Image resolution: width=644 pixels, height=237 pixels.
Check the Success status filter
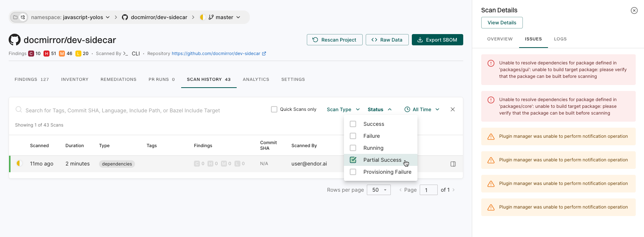click(353, 124)
